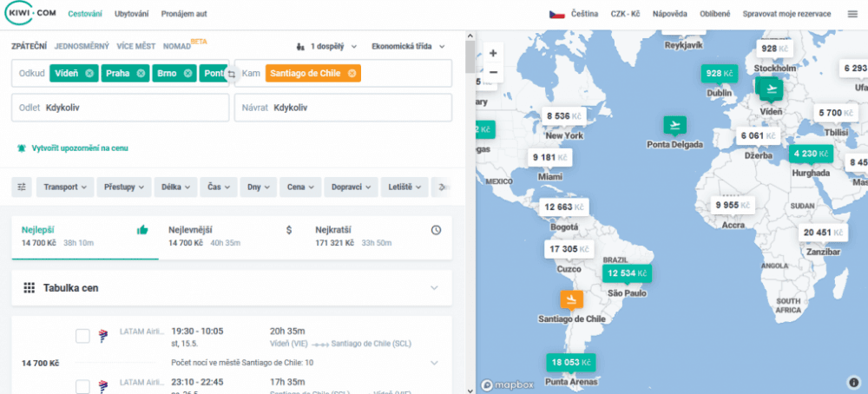Check the first LATAM flight checkbox

click(82, 336)
